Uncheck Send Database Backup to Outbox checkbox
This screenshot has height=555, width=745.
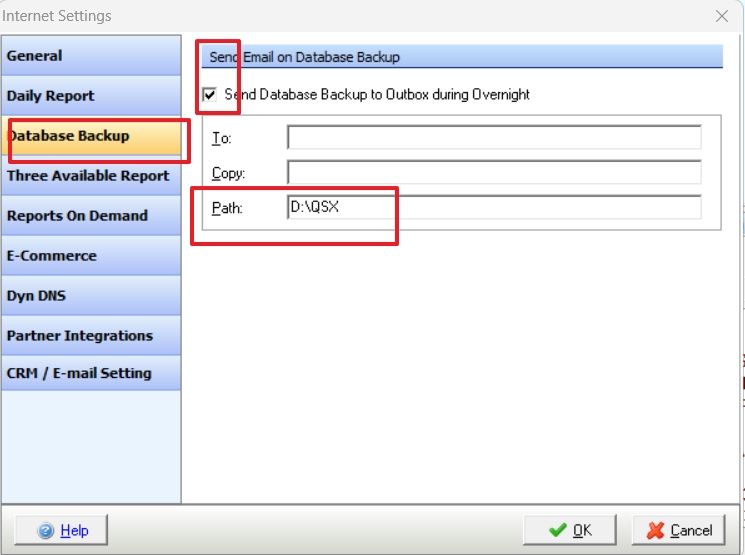coord(210,94)
